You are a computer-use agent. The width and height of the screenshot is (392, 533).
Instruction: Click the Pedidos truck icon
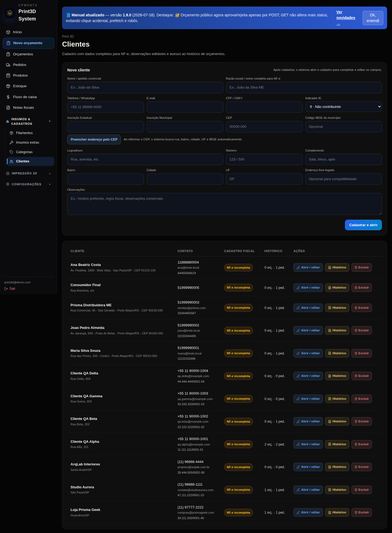coord(8,65)
